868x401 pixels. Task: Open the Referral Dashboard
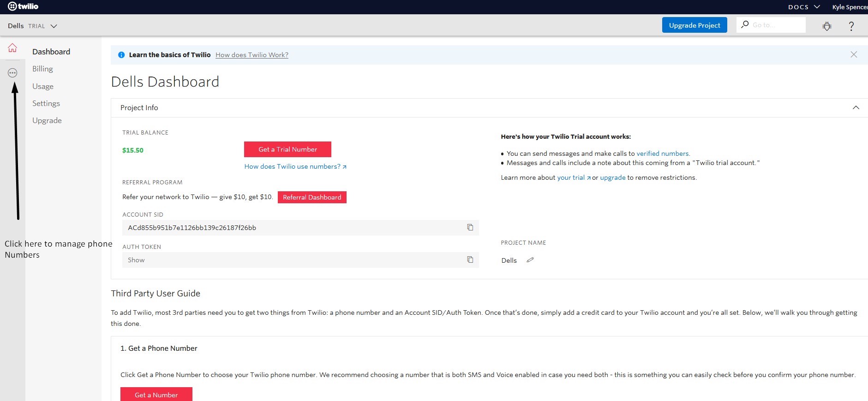[x=312, y=197]
